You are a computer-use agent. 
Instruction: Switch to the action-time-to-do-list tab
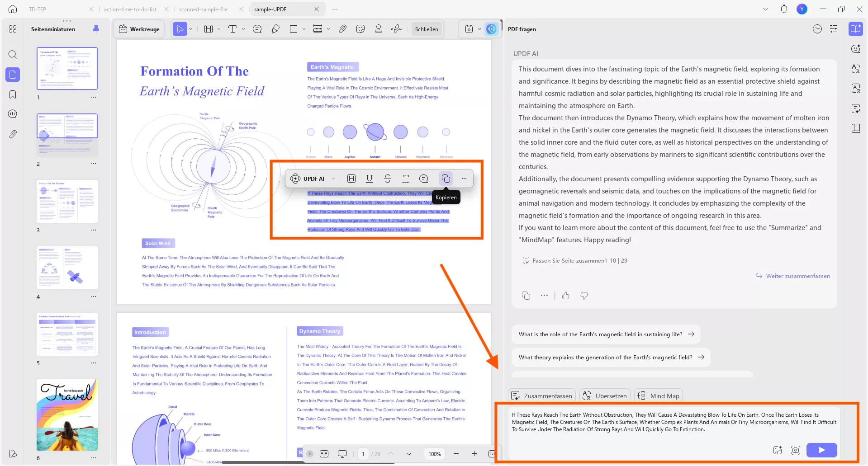click(130, 9)
